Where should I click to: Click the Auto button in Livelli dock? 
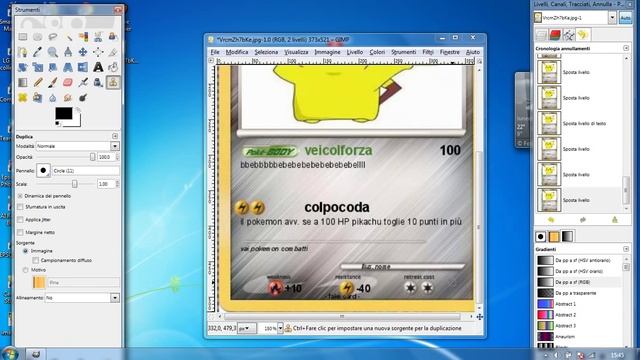click(625, 18)
